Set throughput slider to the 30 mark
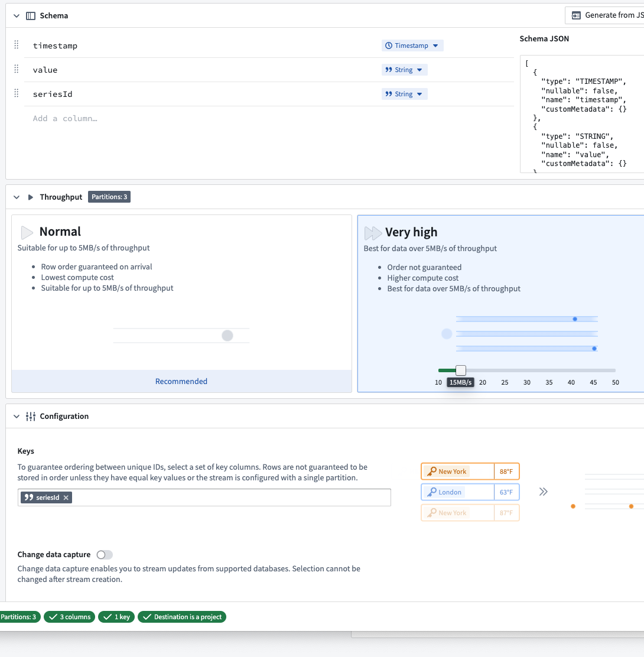Viewport: 644px width, 657px height. pos(526,370)
